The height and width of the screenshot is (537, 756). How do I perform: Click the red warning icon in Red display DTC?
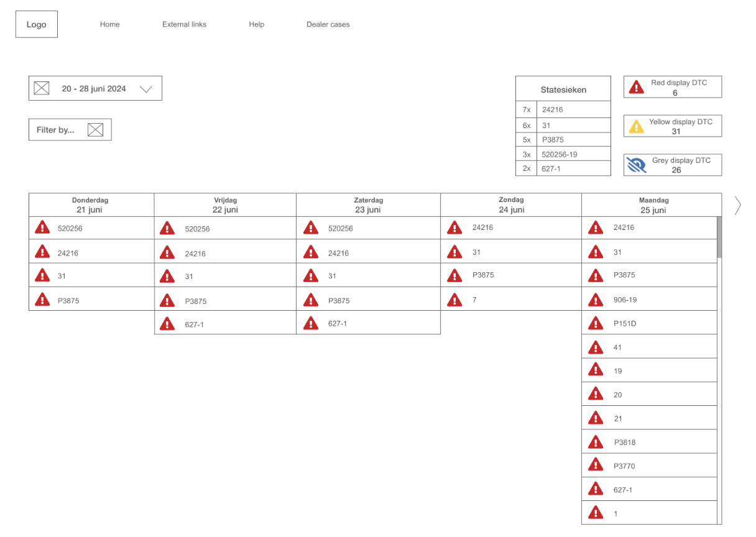pyautogui.click(x=636, y=88)
